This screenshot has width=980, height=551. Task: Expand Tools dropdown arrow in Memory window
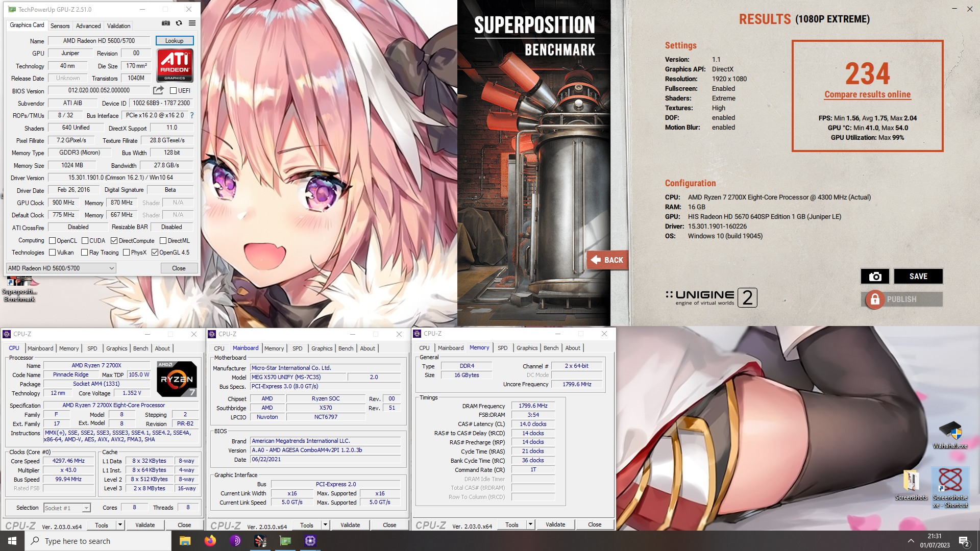coord(530,524)
